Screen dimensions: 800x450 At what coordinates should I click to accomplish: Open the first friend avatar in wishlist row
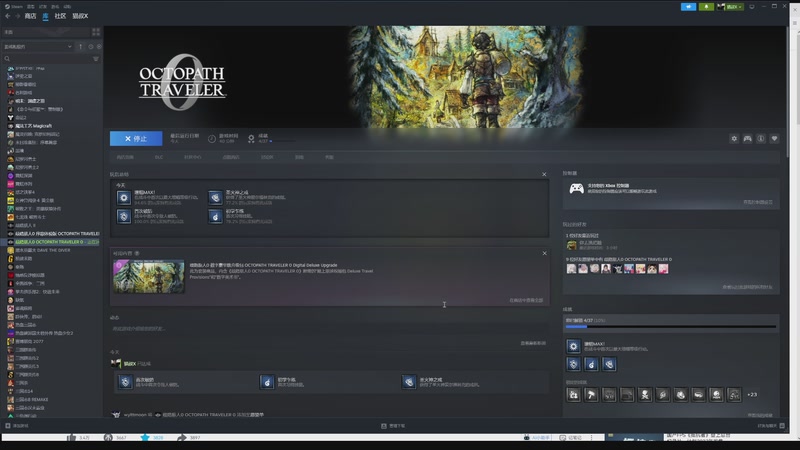click(571, 269)
